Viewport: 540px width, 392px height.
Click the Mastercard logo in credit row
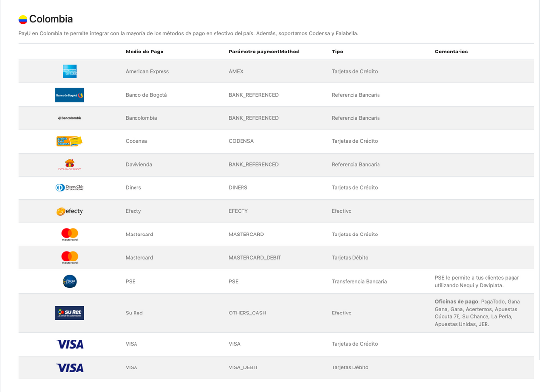[70, 235]
